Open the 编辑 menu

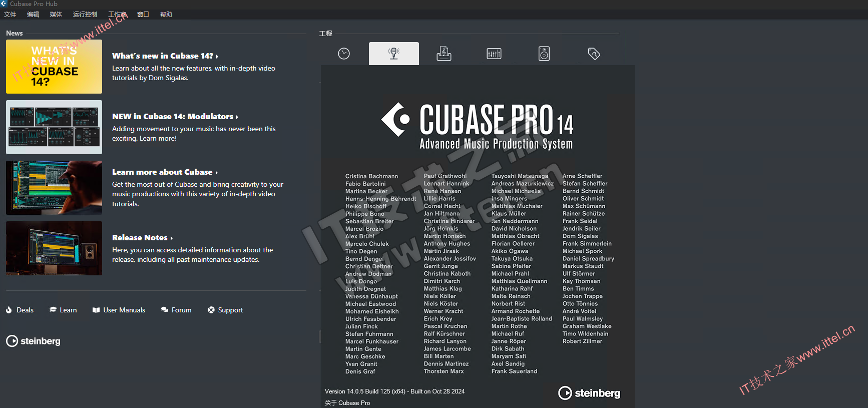[x=33, y=15]
